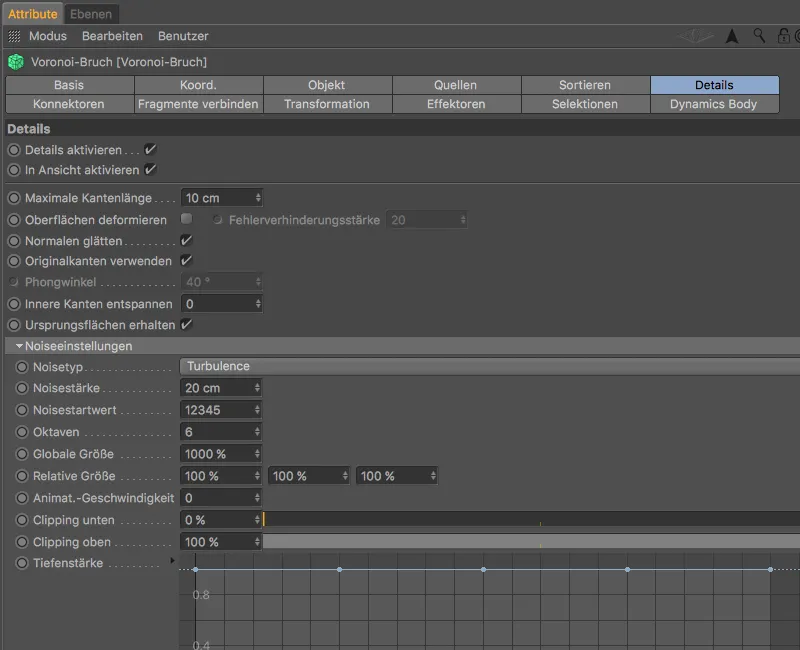Click animation dot beside Innere Kanten entspannen
800x650 pixels.
14,304
